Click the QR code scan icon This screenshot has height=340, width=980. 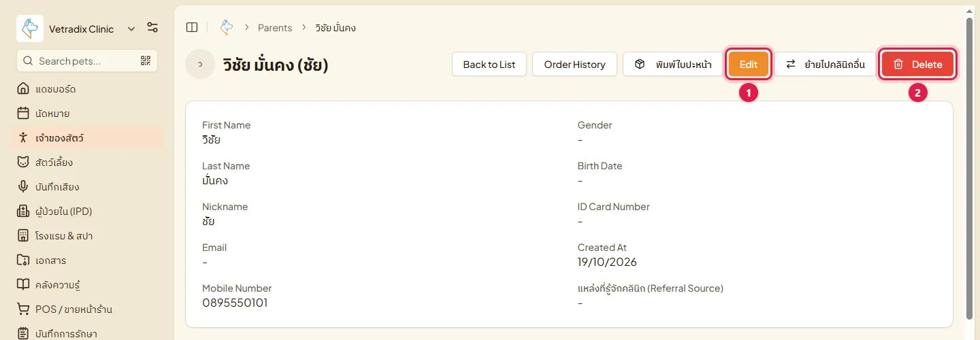tap(146, 61)
